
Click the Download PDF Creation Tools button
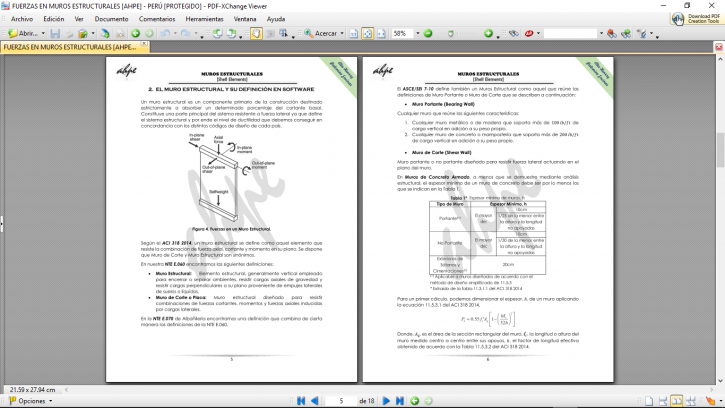[702, 17]
